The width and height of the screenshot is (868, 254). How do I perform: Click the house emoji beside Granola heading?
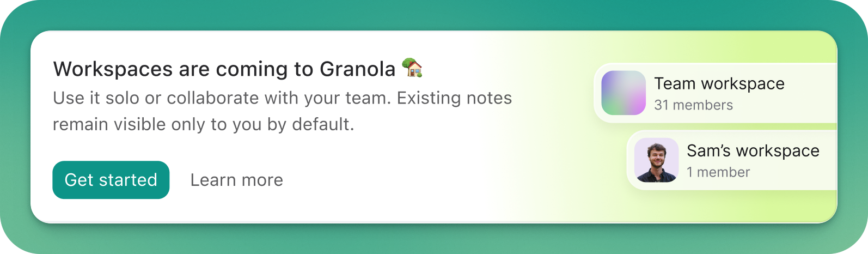[x=412, y=68]
